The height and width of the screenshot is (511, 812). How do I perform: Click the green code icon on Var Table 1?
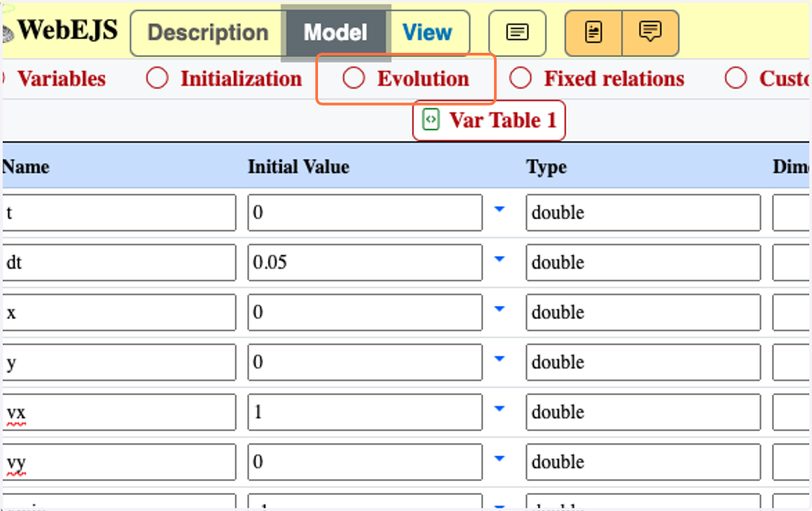point(430,120)
